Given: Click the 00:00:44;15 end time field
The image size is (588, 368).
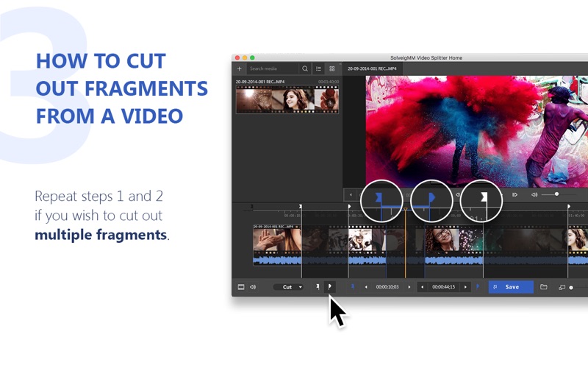Looking at the screenshot, I should [x=444, y=287].
